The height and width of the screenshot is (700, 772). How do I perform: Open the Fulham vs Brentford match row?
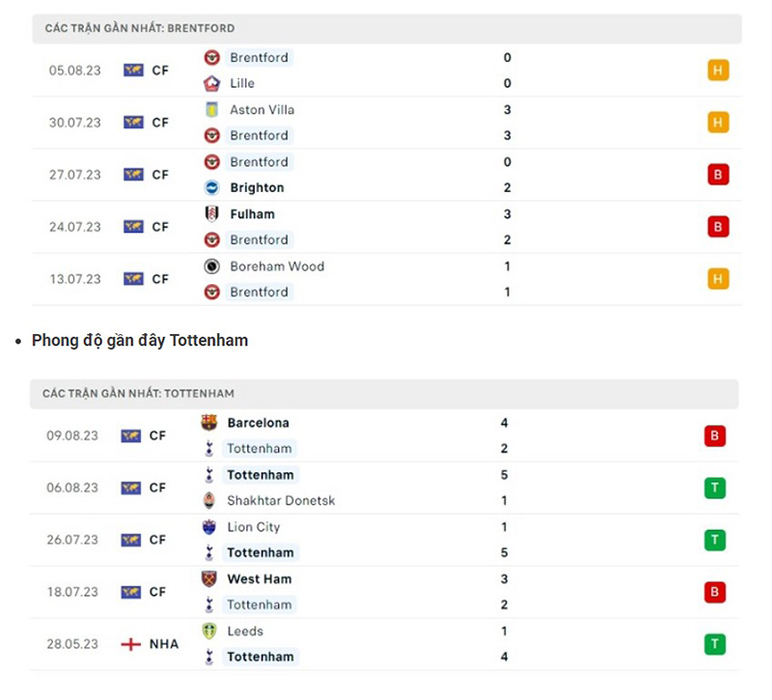point(386,227)
